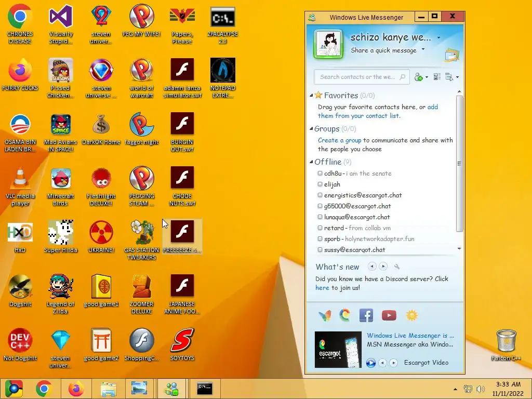
Task: Show hidden tray icons arrow
Action: (x=455, y=389)
